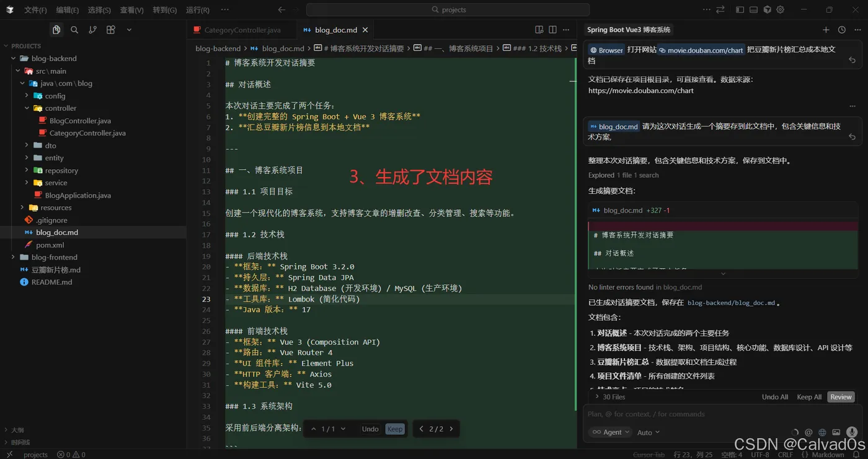Open the 运行(R) menu

(x=198, y=10)
